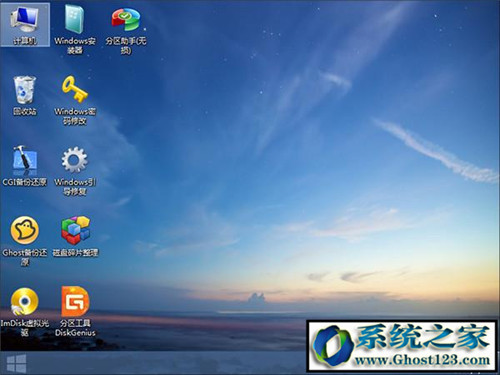
Task: Click the Windows Start button
Action: coord(16,363)
